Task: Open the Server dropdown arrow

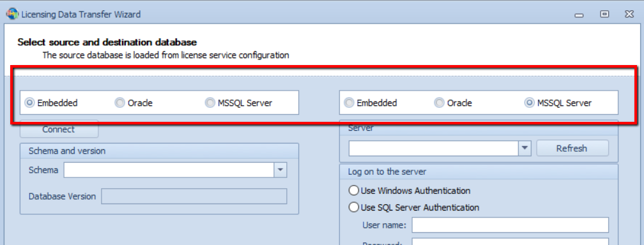Action: [x=525, y=148]
